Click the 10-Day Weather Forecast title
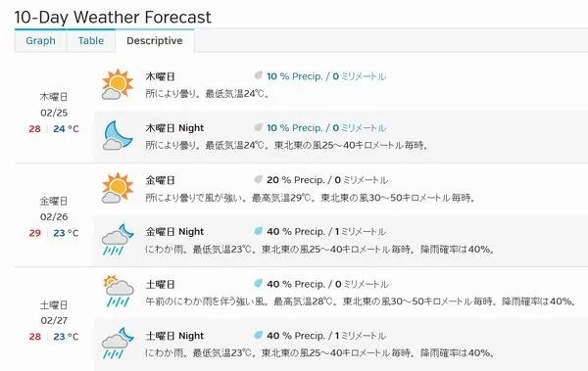Image resolution: width=588 pixels, height=371 pixels. (x=113, y=18)
